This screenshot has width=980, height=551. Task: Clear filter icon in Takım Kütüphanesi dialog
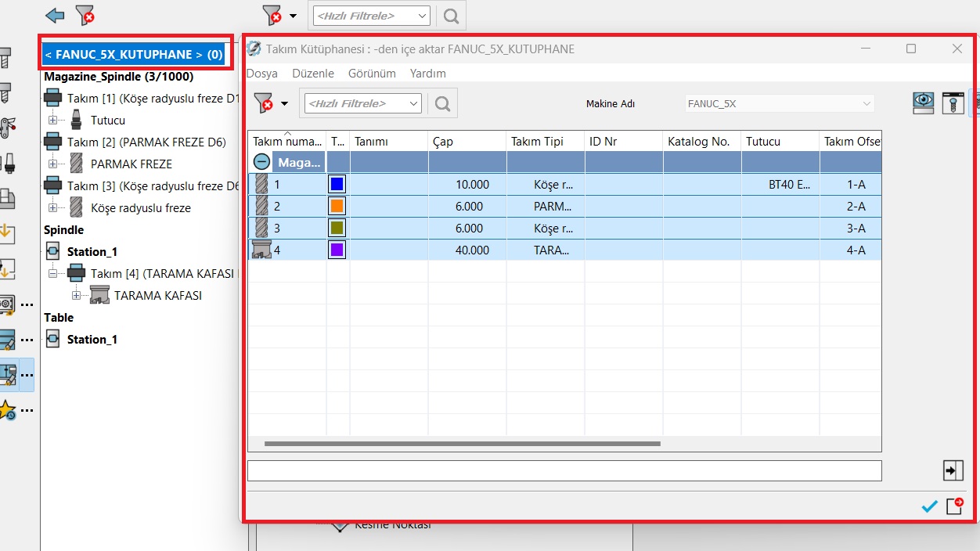[264, 103]
